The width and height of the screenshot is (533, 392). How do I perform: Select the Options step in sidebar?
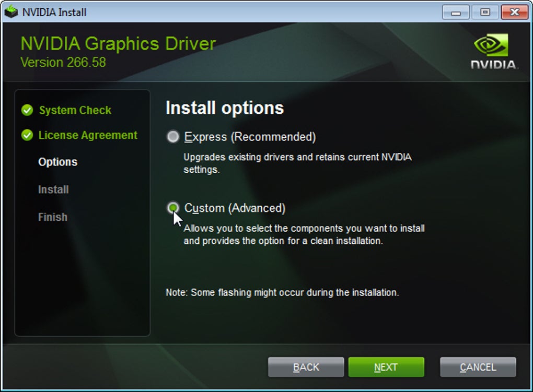click(58, 162)
